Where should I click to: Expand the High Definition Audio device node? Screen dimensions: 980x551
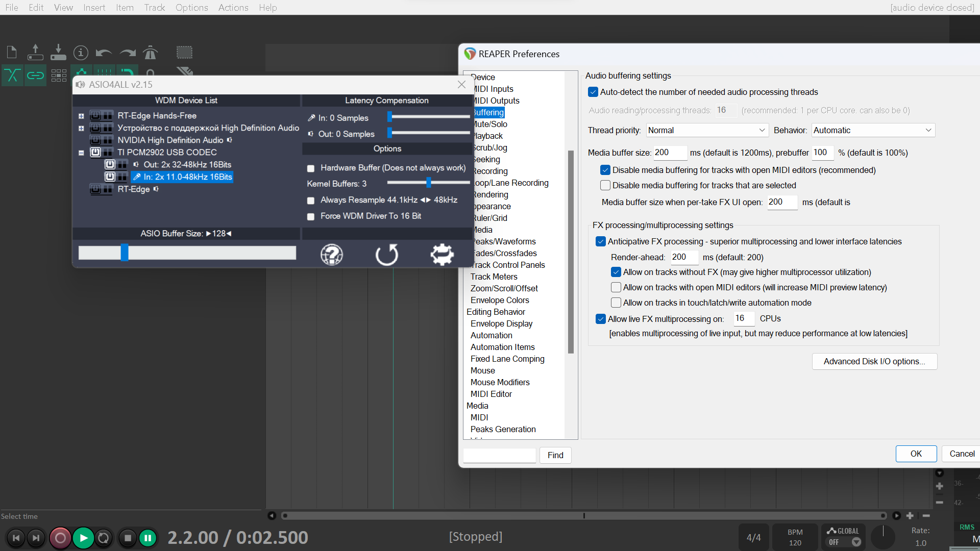click(81, 129)
